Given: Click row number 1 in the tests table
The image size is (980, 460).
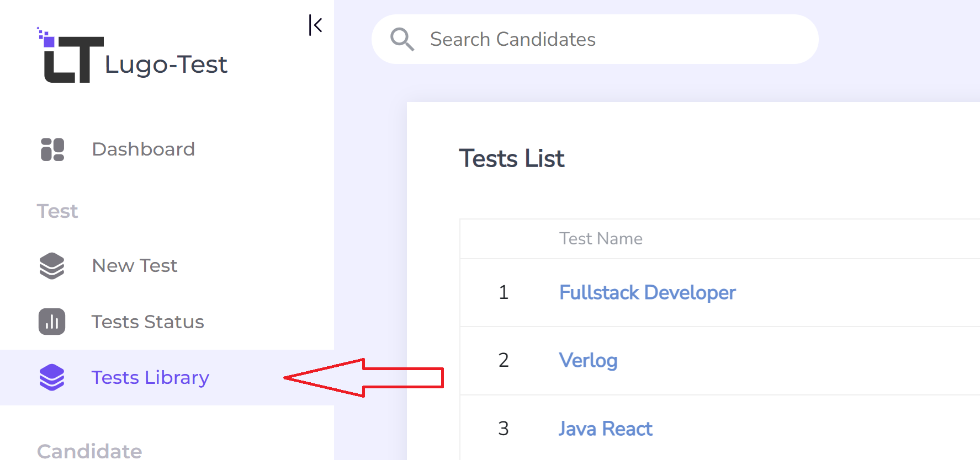Looking at the screenshot, I should click(x=504, y=292).
